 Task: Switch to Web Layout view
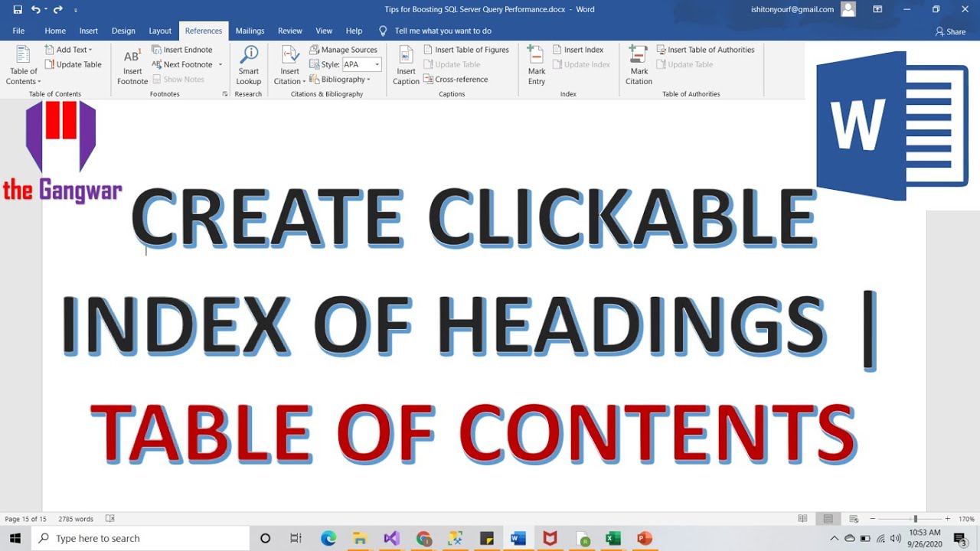(854, 519)
